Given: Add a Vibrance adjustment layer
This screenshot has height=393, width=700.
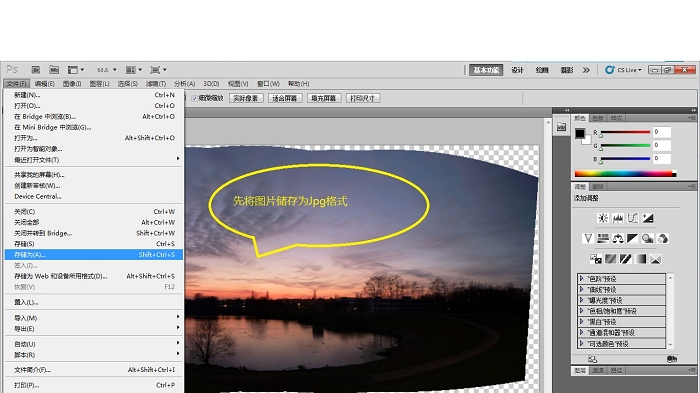Looking at the screenshot, I should coord(588,238).
